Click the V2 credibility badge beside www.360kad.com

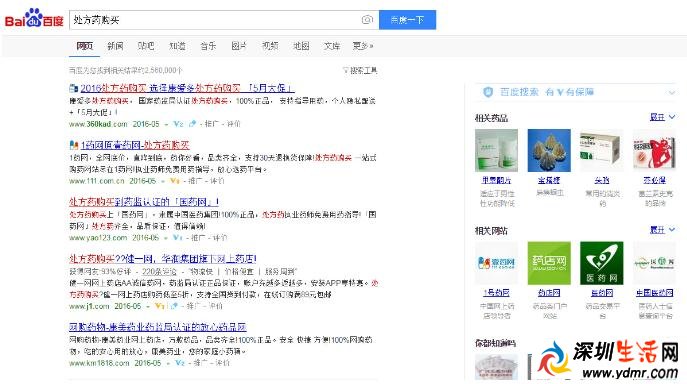pos(178,124)
